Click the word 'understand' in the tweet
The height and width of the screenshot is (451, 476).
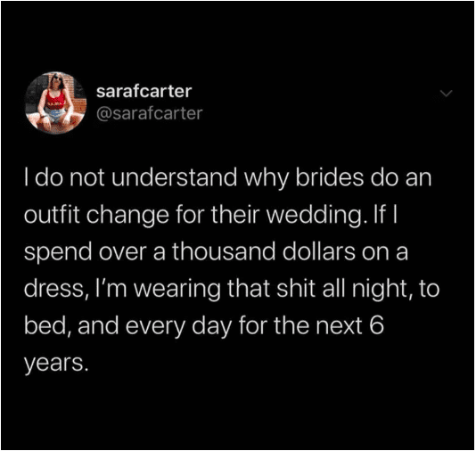[x=174, y=177]
